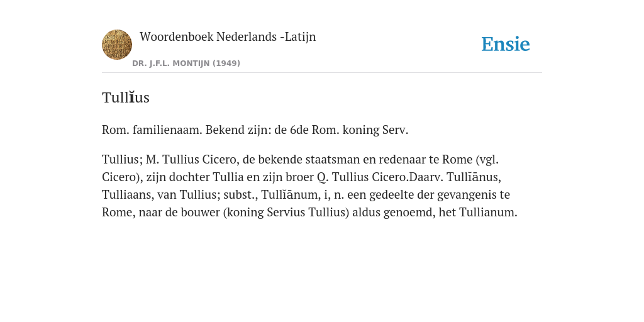The width and height of the screenshot is (644, 322).
Task: Click the sentence starting Rom. familienaam
Action: click(255, 130)
